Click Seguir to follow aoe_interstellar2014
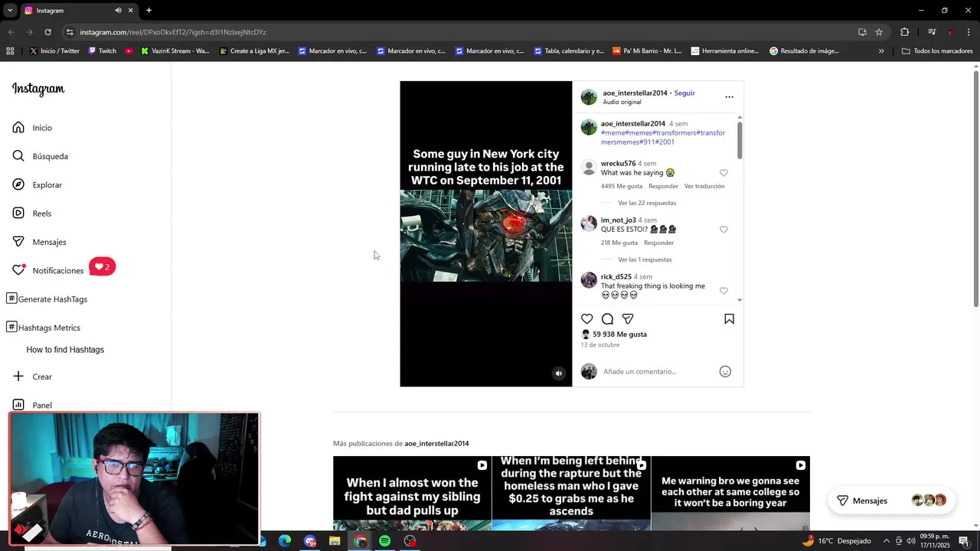Image resolution: width=980 pixels, height=551 pixels. coord(684,93)
